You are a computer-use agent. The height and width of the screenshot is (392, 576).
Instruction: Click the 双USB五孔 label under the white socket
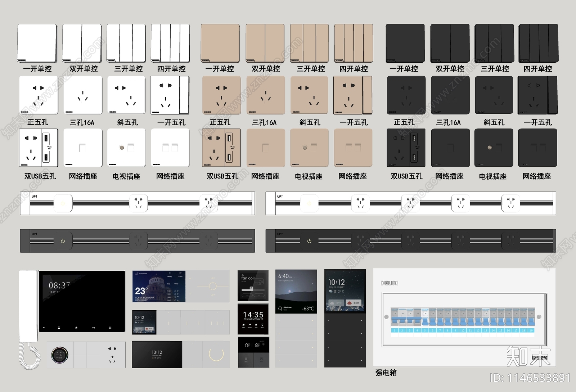40,176
